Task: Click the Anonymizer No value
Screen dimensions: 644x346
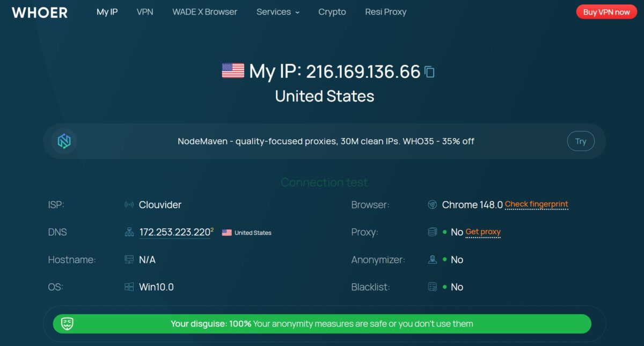Action: coord(457,259)
